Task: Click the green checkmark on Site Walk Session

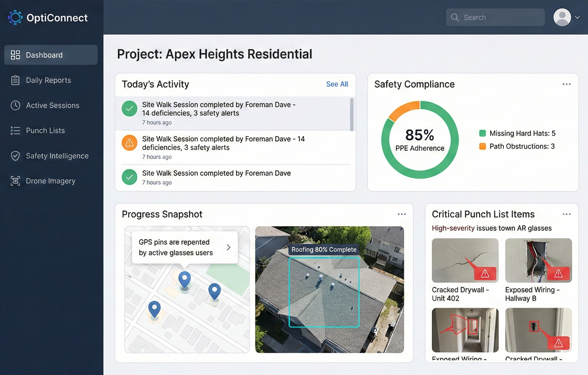Action: pyautogui.click(x=129, y=109)
